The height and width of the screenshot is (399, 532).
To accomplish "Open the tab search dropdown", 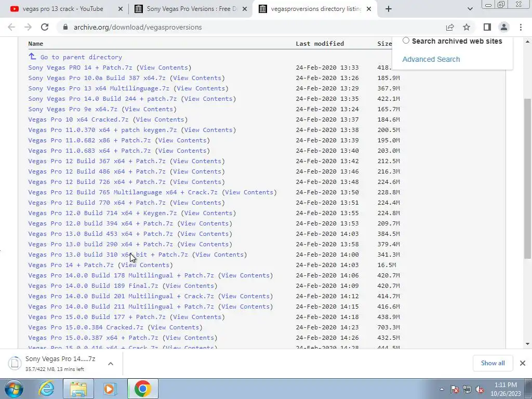I will click(x=470, y=9).
